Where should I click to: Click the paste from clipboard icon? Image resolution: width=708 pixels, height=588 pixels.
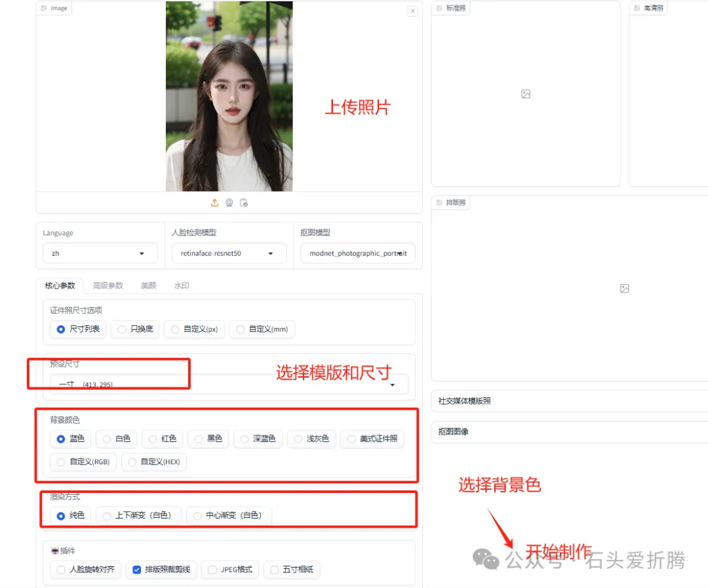pyautogui.click(x=243, y=203)
